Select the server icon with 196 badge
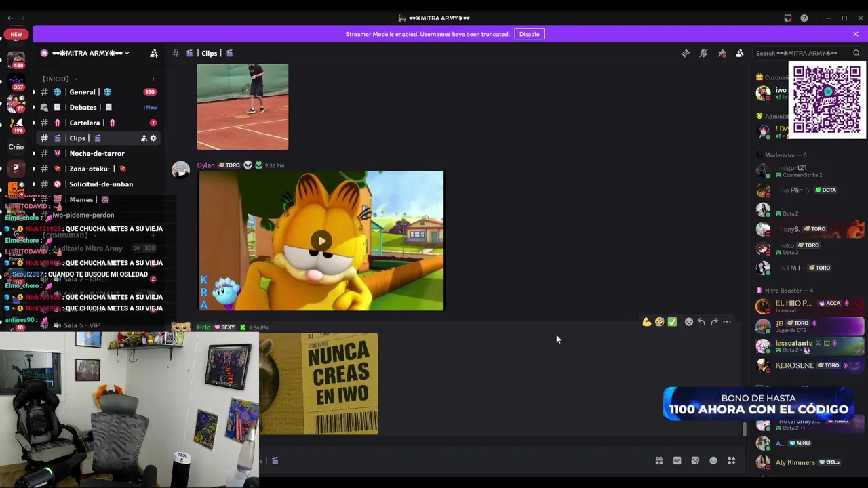Viewport: 868px width, 488px height. click(16, 124)
